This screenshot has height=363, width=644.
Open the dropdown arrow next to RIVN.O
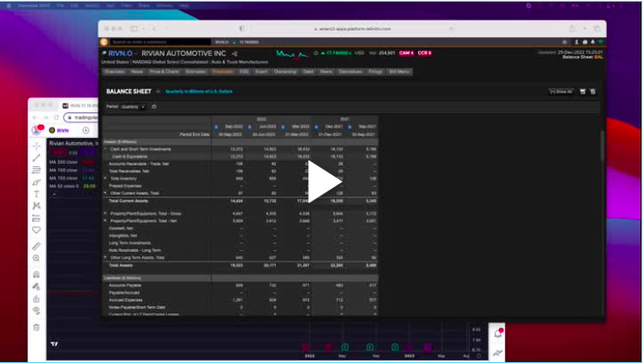pos(135,53)
